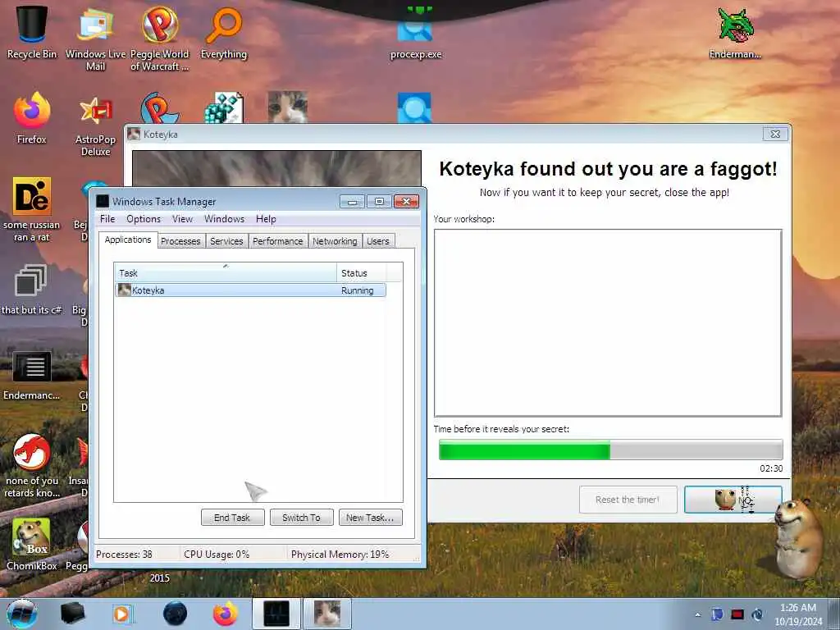Open the Windows menu in Task Manager
840x630 pixels.
click(224, 218)
